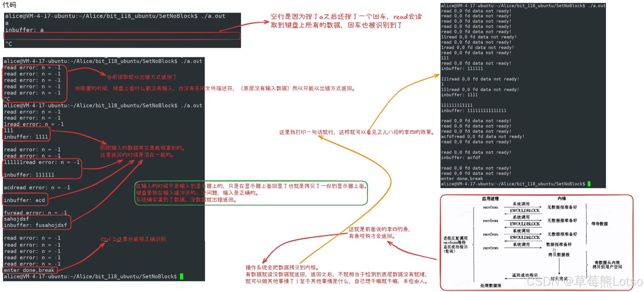Click '111111read error: n = -1' line
The width and height of the screenshot is (644, 292).
pyautogui.click(x=42, y=162)
